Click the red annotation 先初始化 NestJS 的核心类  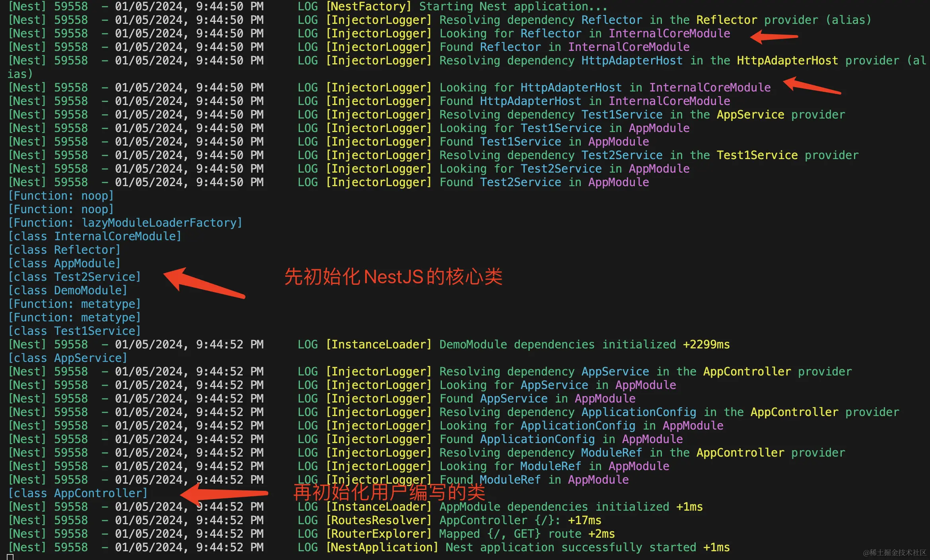(x=393, y=277)
